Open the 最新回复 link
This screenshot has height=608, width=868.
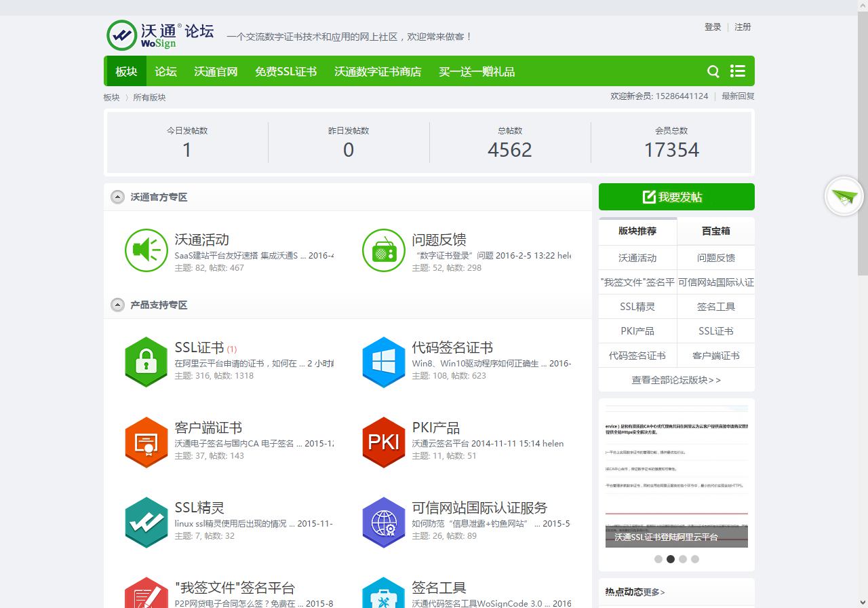click(x=738, y=96)
